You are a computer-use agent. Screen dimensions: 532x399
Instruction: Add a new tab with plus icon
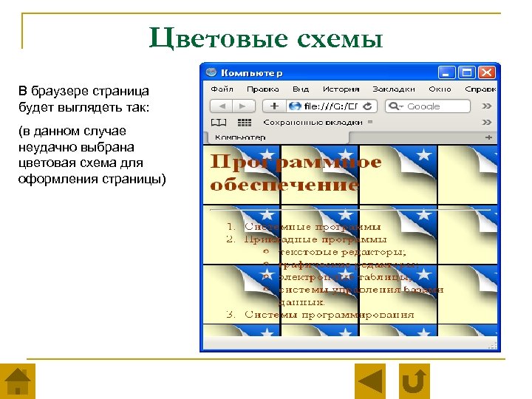(x=488, y=137)
